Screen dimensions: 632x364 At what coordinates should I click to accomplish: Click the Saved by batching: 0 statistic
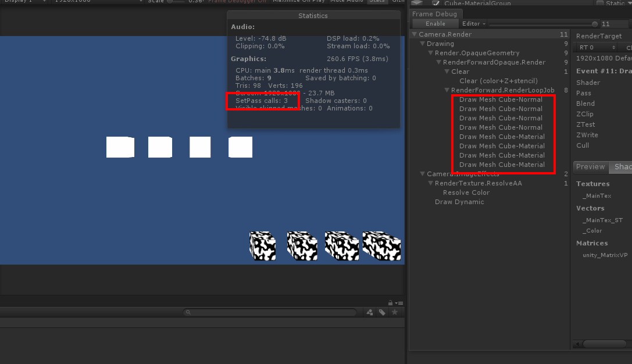(x=341, y=78)
